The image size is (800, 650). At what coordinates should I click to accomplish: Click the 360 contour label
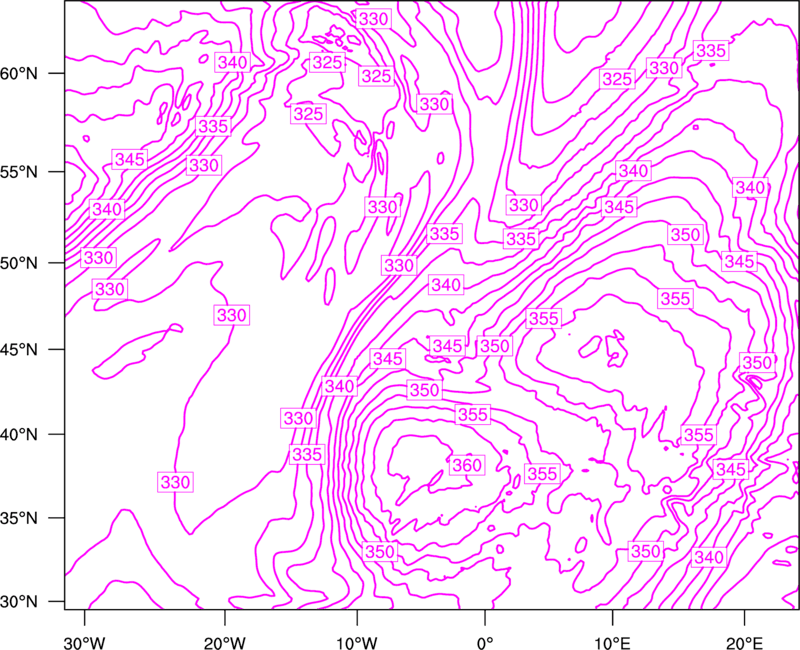tap(466, 465)
